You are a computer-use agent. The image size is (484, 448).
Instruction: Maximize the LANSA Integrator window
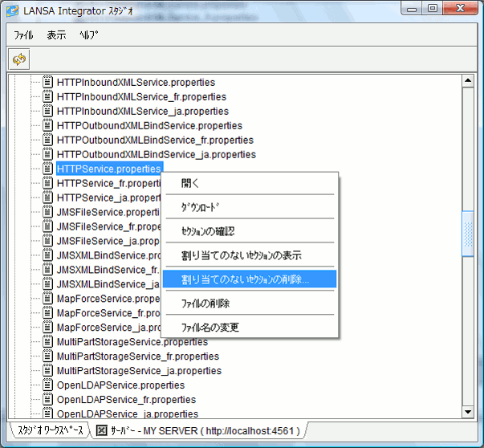433,8
